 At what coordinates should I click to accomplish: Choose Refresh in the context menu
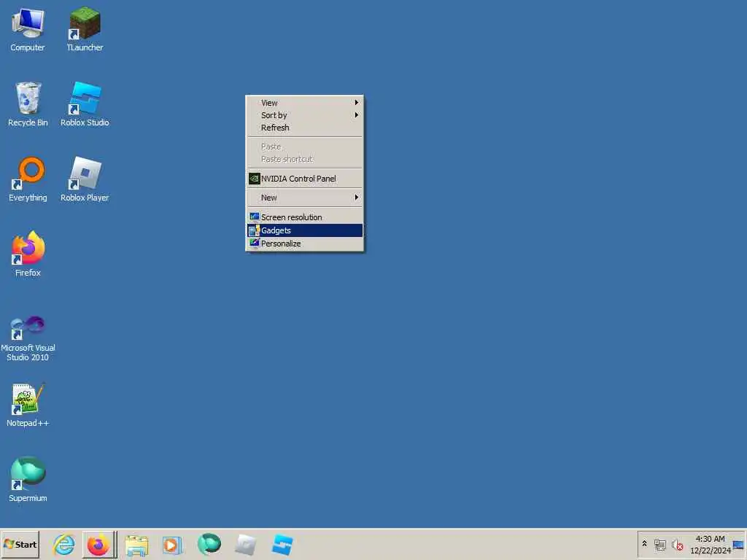click(305, 128)
